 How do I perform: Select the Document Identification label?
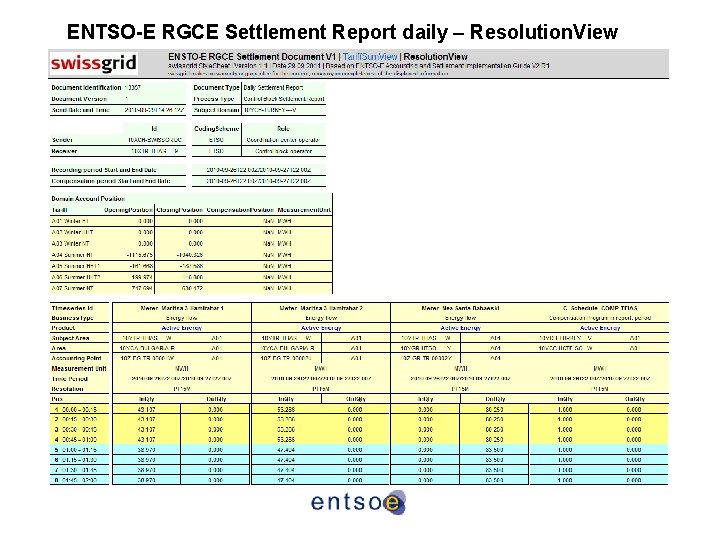tap(86, 87)
